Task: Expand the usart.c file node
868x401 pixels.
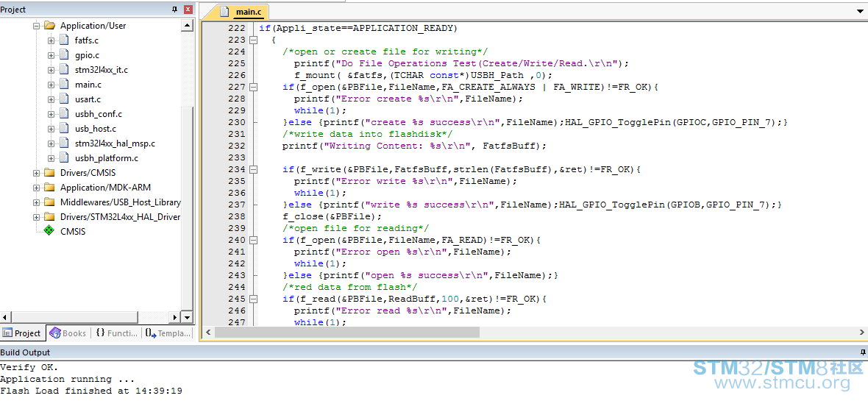Action: [51, 99]
